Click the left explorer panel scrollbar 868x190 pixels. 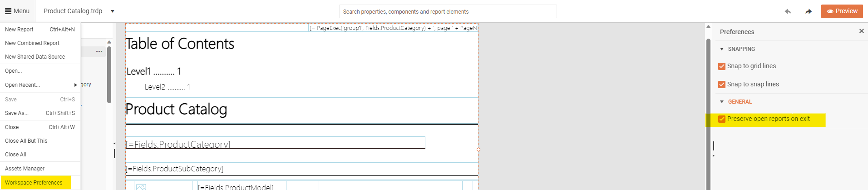109,75
